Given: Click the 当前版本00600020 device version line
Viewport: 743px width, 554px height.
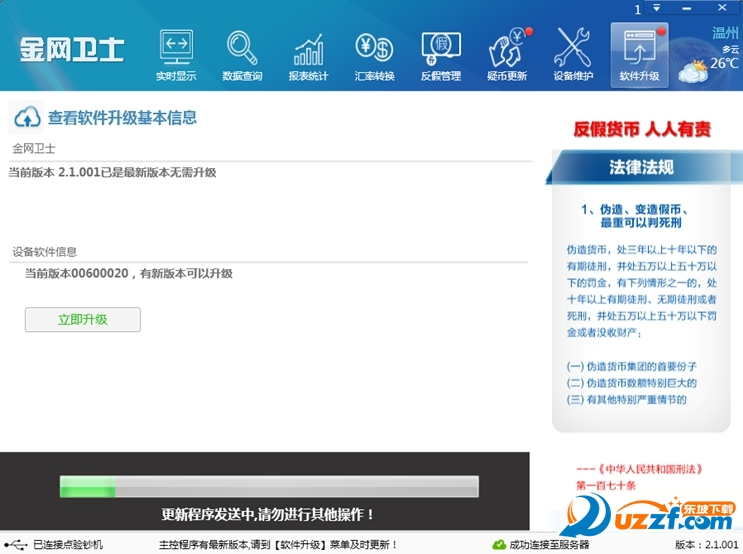Looking at the screenshot, I should [128, 273].
